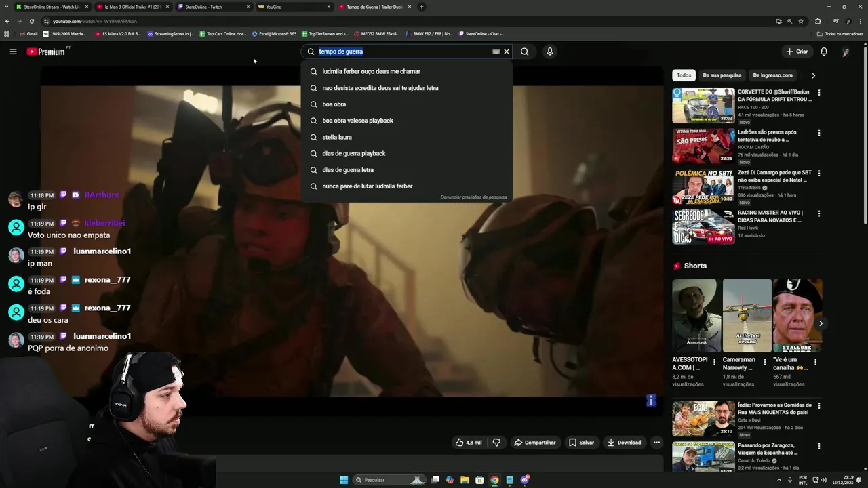Pick the 'stella laura' suggestion
Image resolution: width=868 pixels, height=488 pixels.
pyautogui.click(x=407, y=137)
